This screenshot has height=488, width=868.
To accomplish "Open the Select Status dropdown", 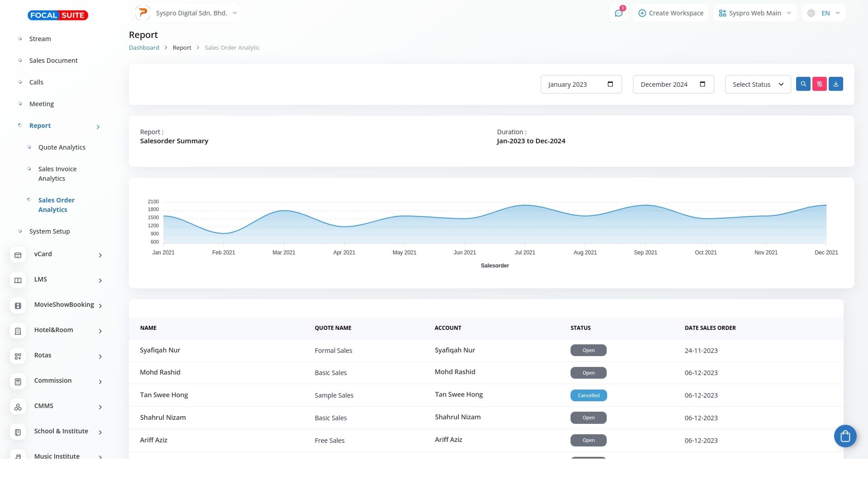I will [758, 84].
